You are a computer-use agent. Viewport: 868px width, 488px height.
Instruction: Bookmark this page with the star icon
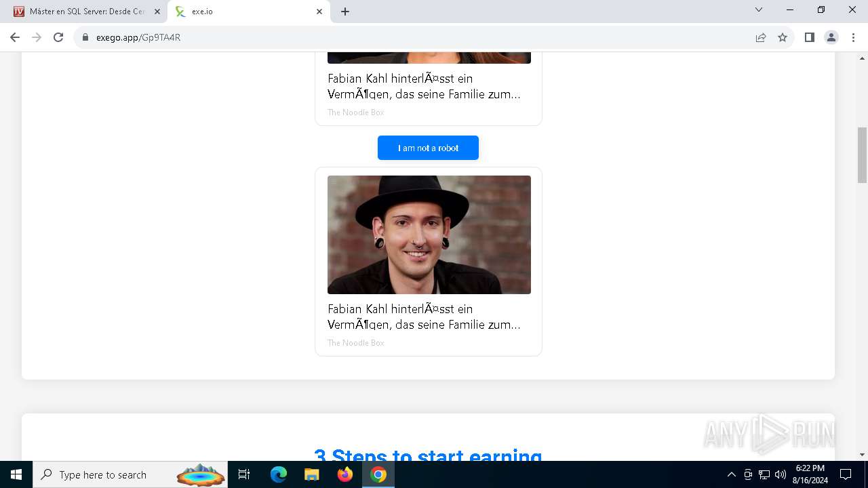click(x=783, y=37)
